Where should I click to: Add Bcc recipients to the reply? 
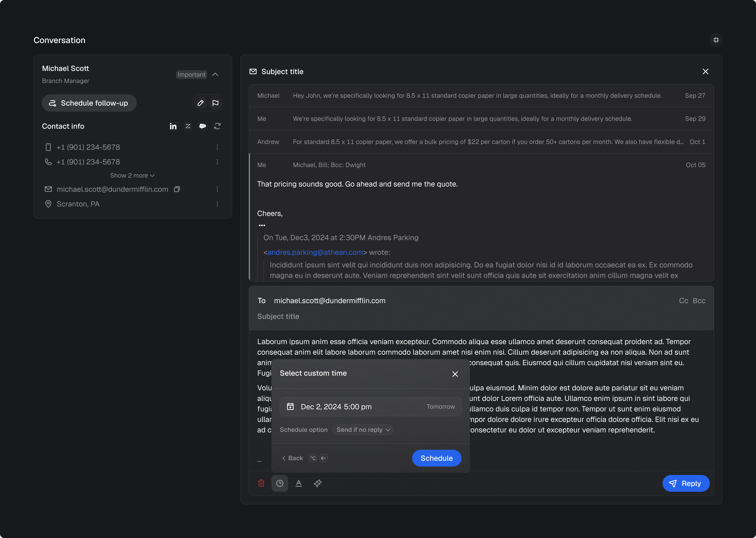pyautogui.click(x=699, y=301)
